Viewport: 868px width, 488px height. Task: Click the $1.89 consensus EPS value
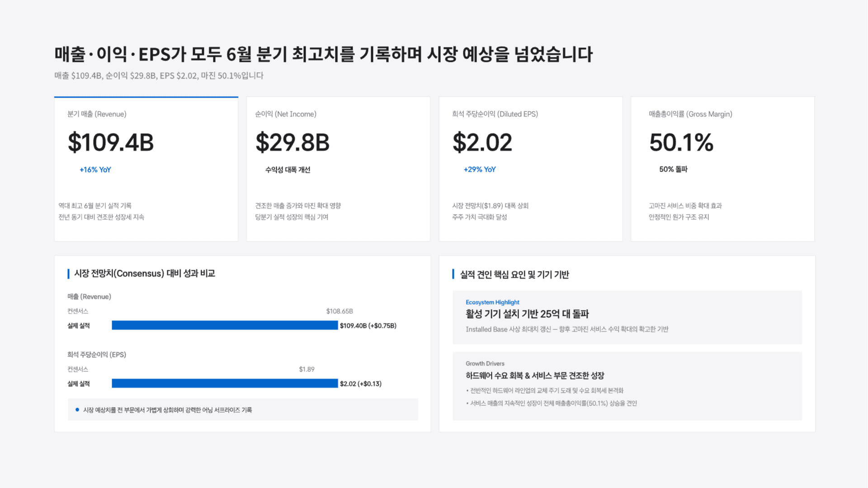coord(307,369)
